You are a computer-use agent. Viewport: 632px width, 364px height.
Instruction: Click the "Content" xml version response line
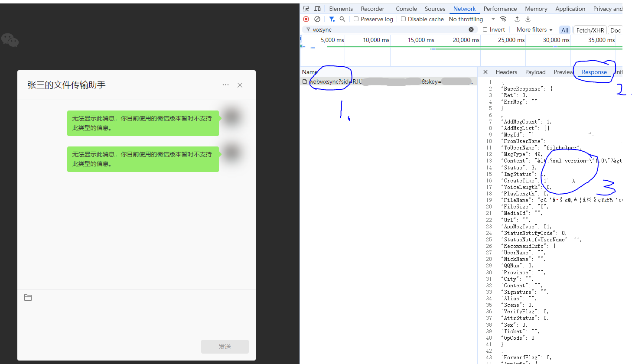click(562, 161)
